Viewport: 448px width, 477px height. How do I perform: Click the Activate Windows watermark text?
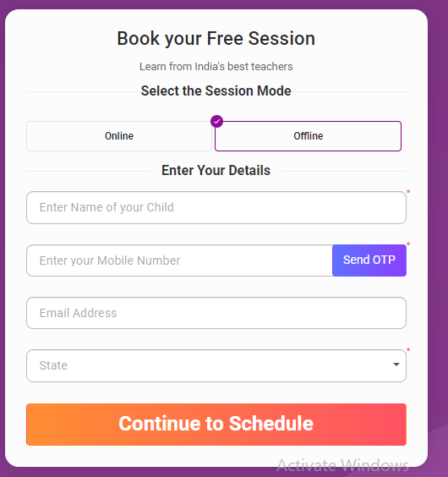[343, 465]
